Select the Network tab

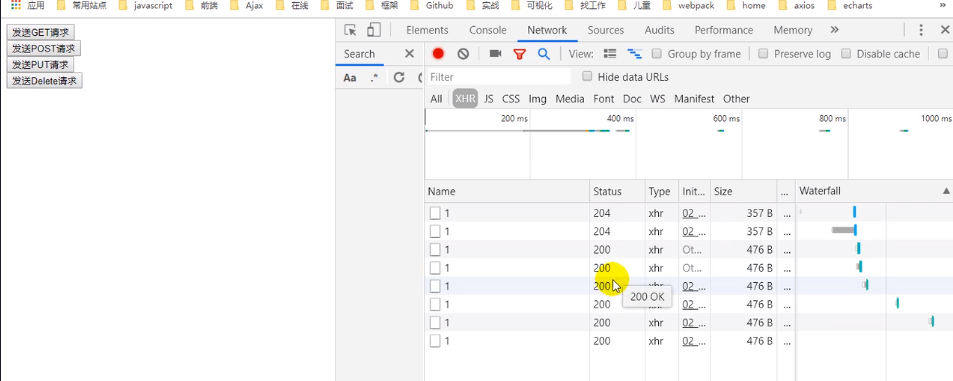(x=547, y=30)
